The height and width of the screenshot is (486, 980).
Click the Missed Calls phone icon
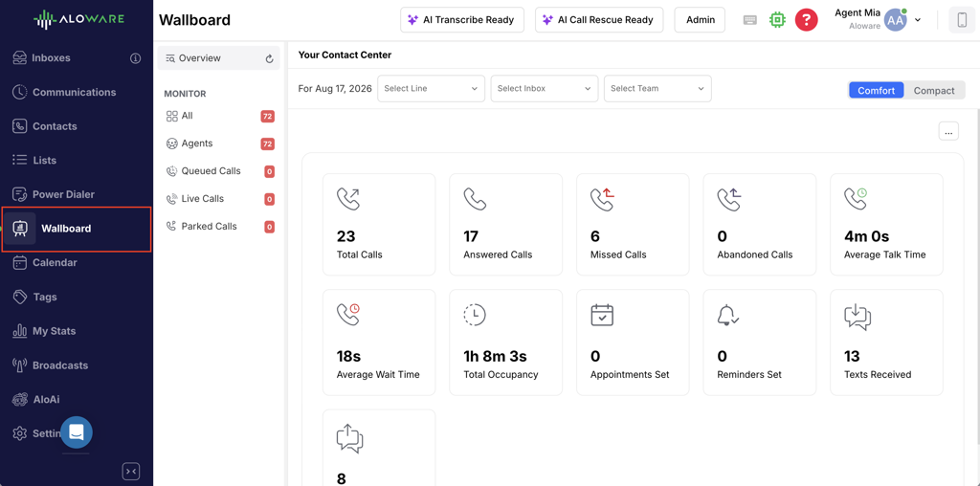tap(603, 199)
